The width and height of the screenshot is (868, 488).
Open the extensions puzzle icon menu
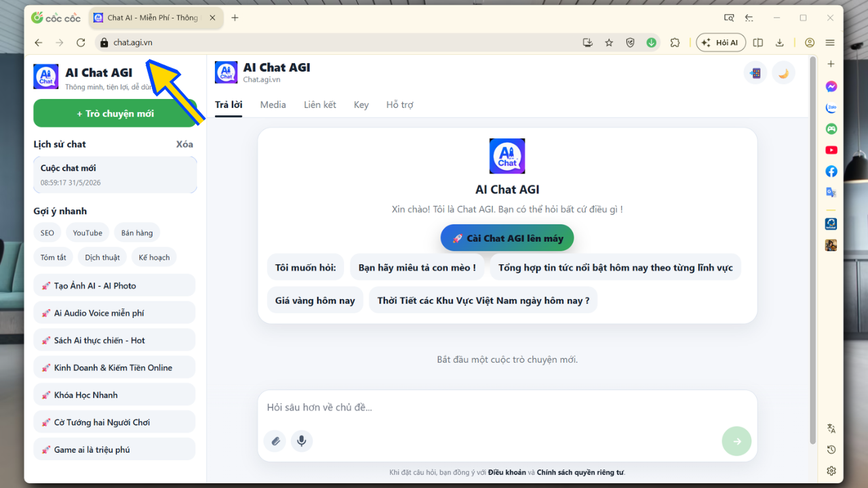pos(675,43)
